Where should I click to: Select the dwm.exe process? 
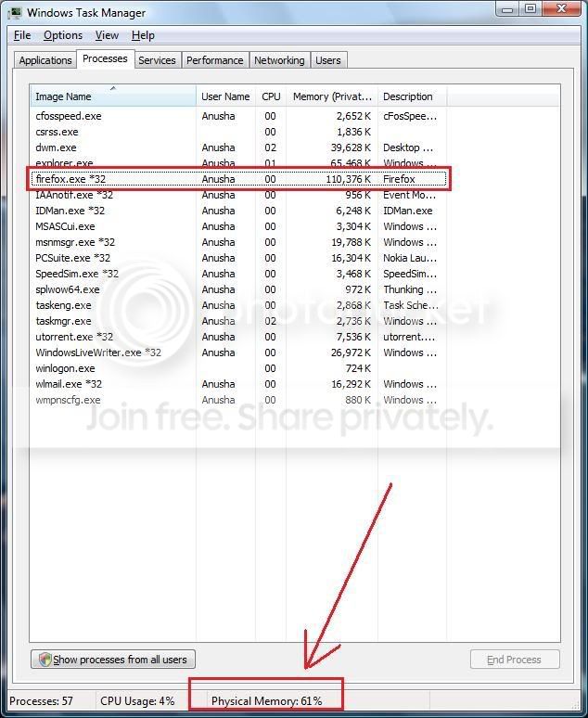click(238, 147)
